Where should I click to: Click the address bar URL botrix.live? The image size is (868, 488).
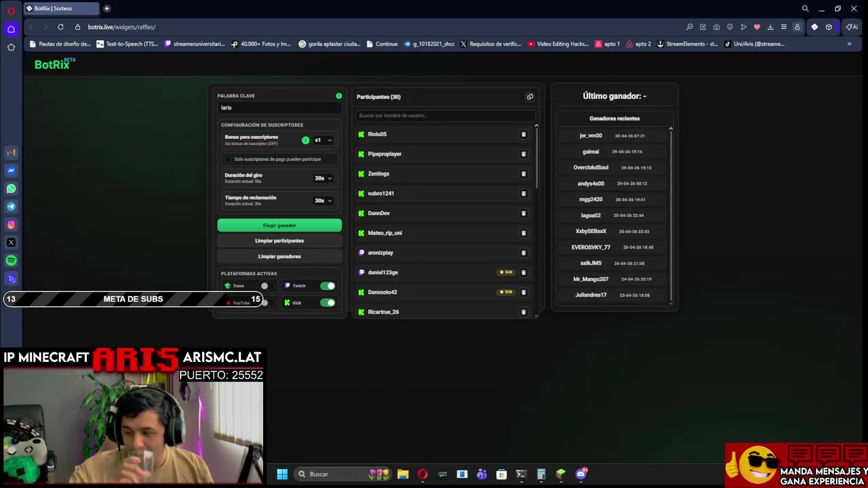point(121,27)
